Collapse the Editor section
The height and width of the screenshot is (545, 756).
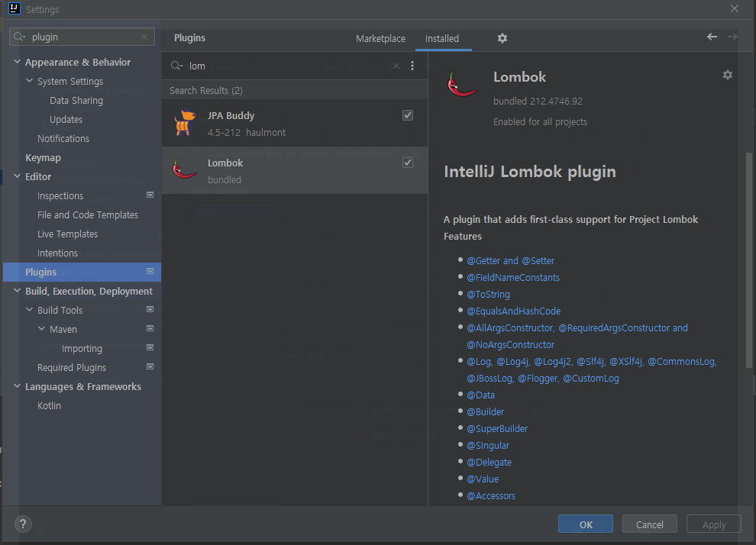click(x=17, y=176)
